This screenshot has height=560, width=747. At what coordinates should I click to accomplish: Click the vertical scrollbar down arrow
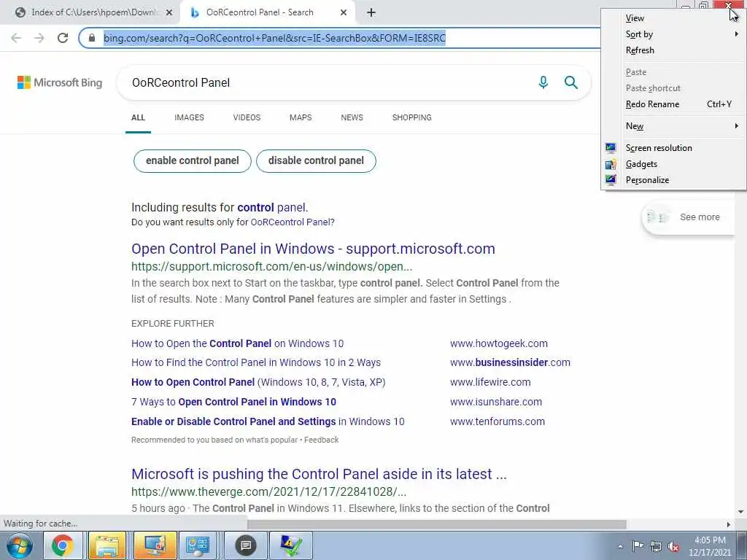pyautogui.click(x=740, y=512)
